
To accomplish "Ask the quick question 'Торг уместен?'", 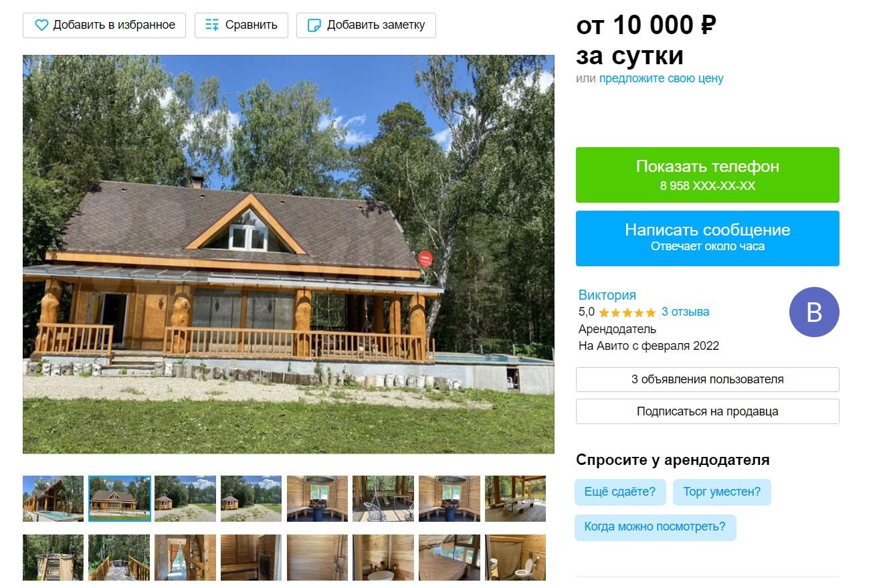I will click(x=722, y=492).
